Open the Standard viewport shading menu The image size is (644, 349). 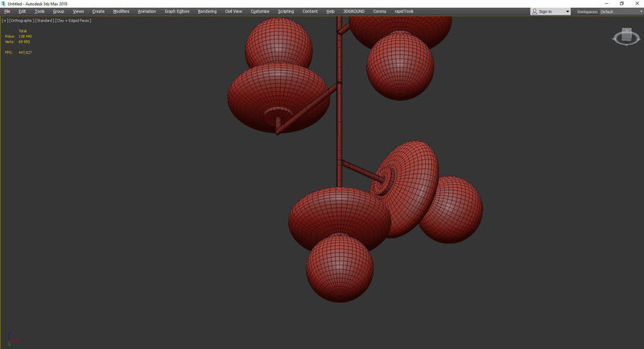coord(43,20)
